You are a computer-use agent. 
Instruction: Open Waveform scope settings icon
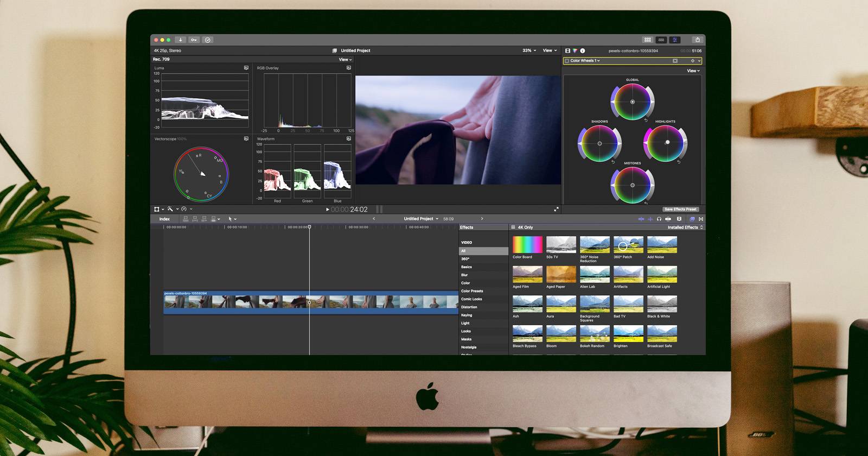[x=348, y=139]
